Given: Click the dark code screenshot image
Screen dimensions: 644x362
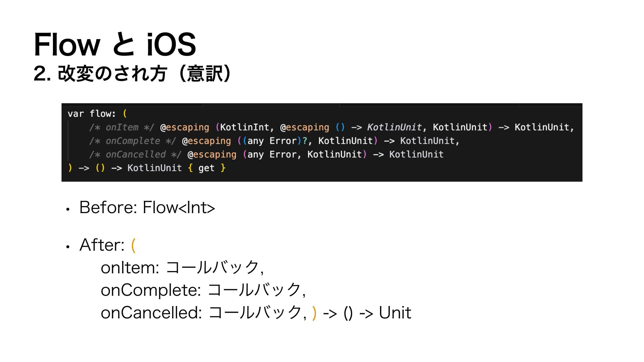Looking at the screenshot, I should [322, 142].
